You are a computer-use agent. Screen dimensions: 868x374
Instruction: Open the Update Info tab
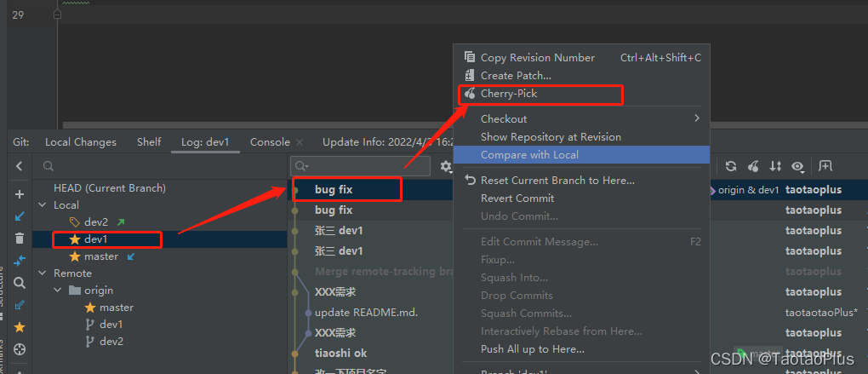tap(388, 142)
